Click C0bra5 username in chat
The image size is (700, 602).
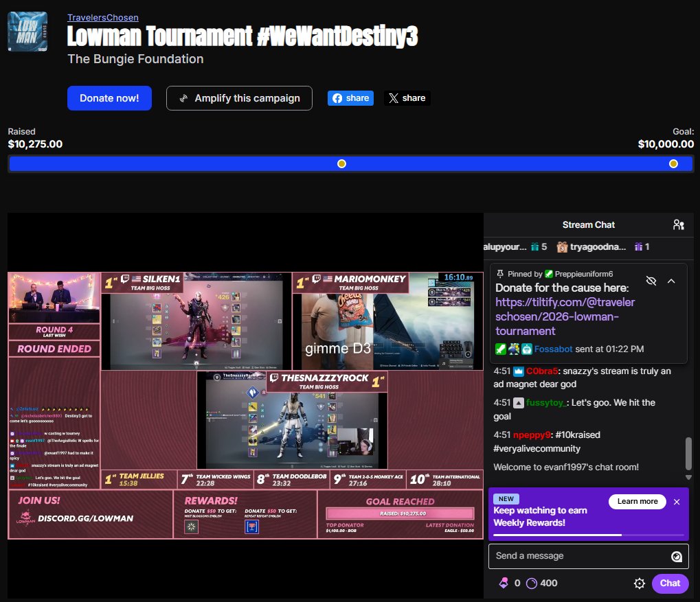point(542,371)
